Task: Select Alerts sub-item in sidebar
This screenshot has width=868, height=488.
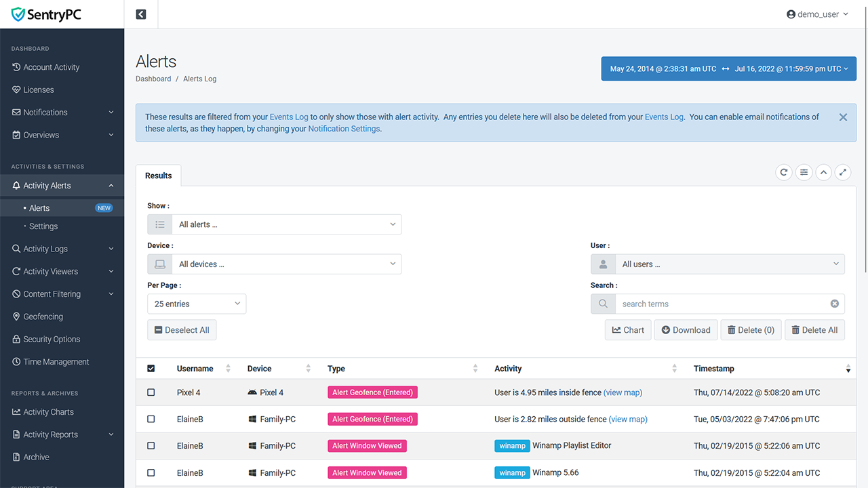Action: click(x=62, y=208)
